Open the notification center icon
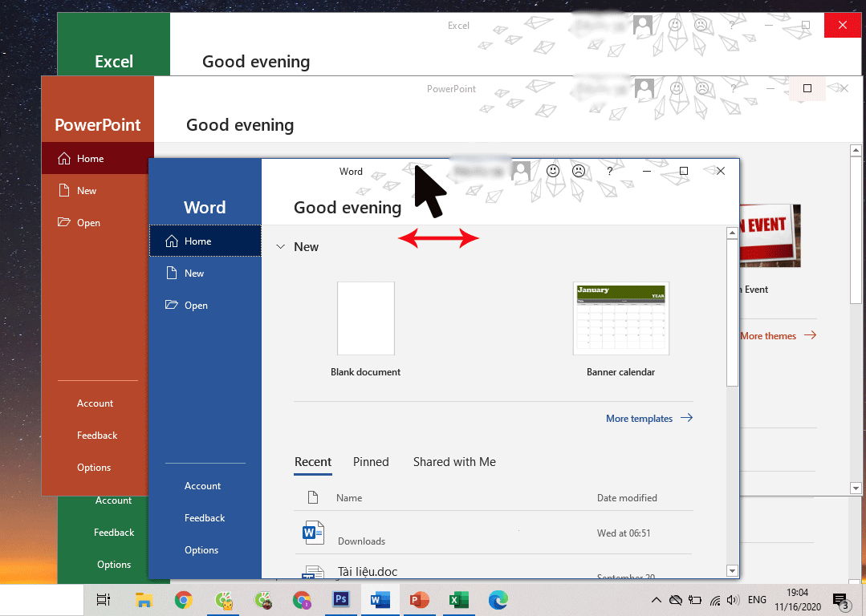This screenshot has width=866, height=616. click(840, 601)
